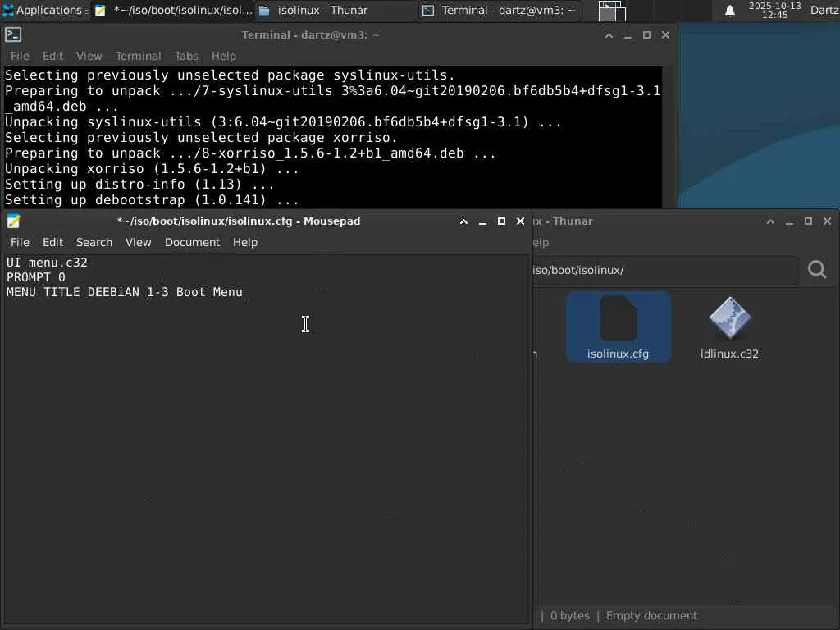Click the 'UI menu.c32' line in Mousepad
Image resolution: width=840 pixels, height=630 pixels.
point(47,262)
